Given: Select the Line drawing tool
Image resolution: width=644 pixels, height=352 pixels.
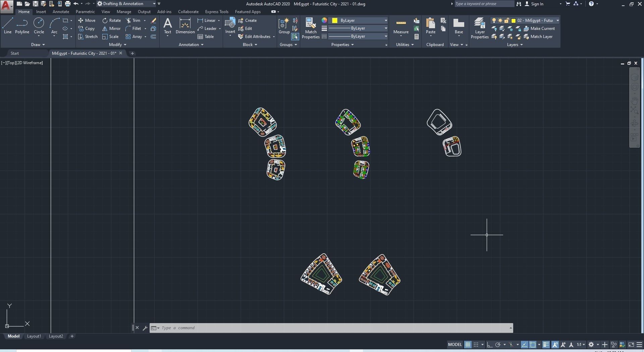Looking at the screenshot, I should pos(8,26).
